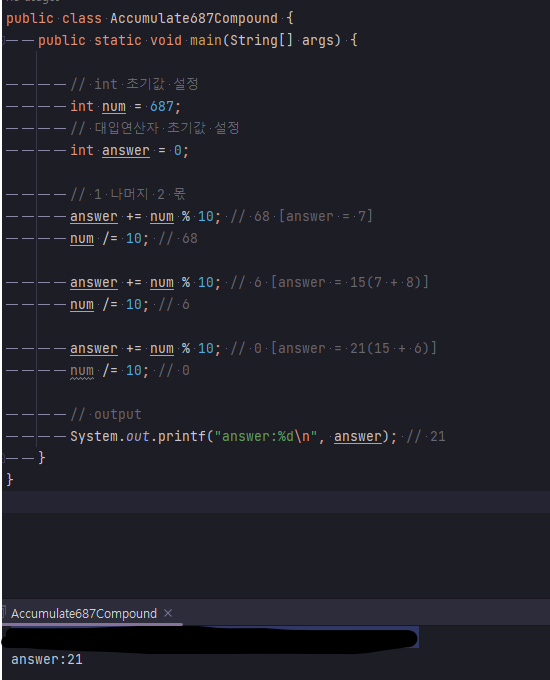550x680 pixels.
Task: Click the '// output' comment
Action: (106, 415)
